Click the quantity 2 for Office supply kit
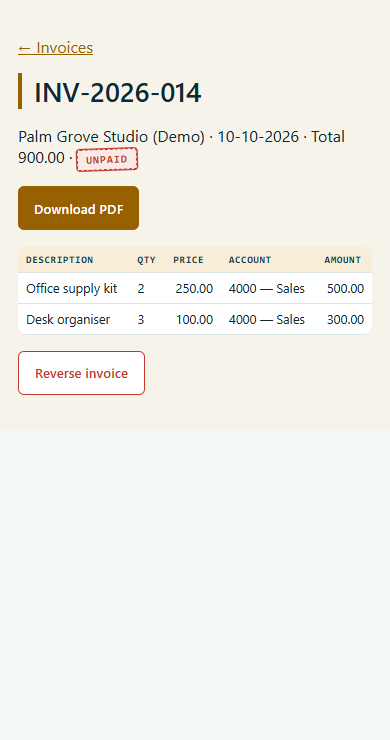 141,288
